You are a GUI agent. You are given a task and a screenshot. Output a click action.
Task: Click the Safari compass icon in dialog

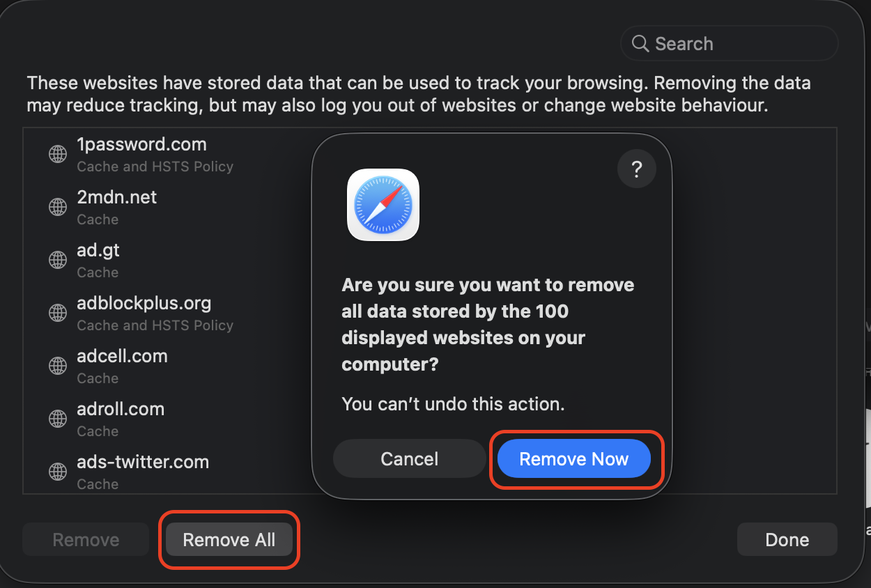pyautogui.click(x=383, y=205)
